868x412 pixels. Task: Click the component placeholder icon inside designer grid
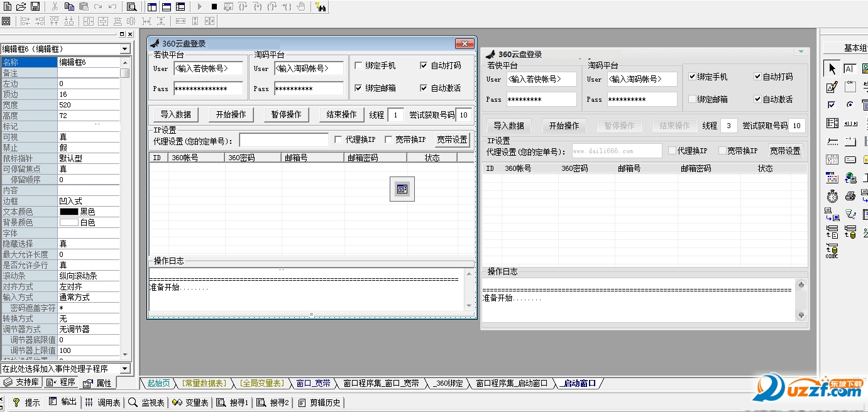402,189
